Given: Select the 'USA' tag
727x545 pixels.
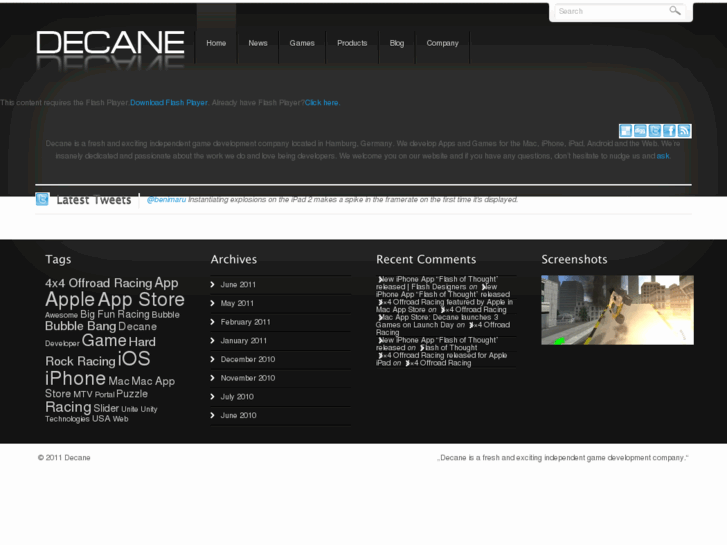Looking at the screenshot, I should click(x=101, y=418).
